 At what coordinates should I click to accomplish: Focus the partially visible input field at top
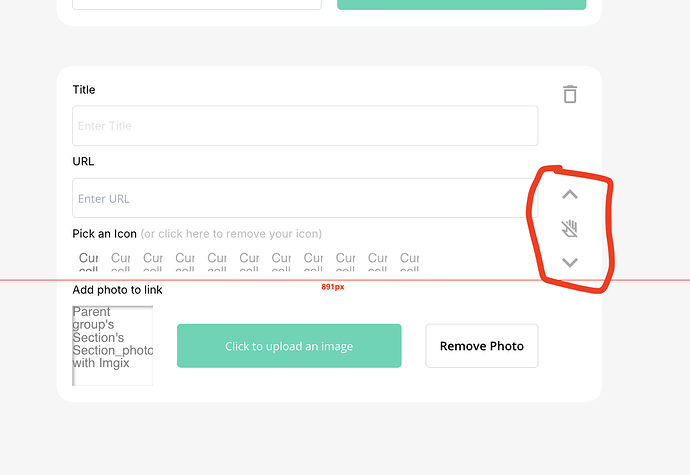tap(197, 4)
